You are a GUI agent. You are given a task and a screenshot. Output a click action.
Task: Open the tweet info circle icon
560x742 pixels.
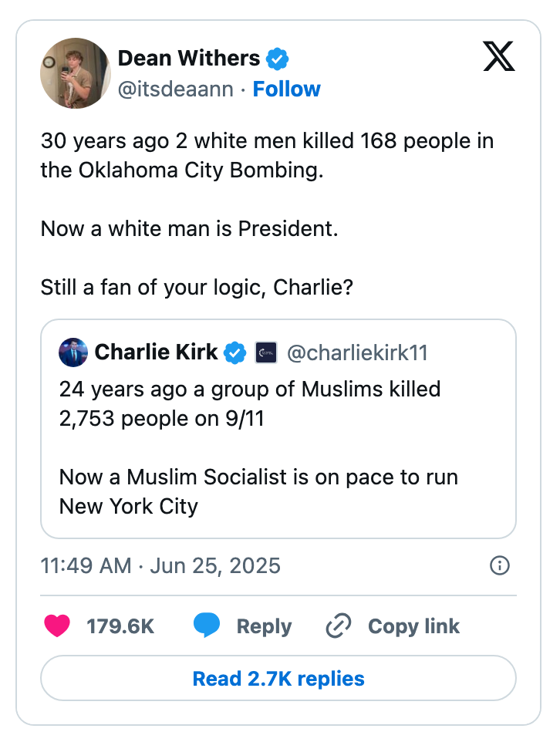tap(499, 565)
